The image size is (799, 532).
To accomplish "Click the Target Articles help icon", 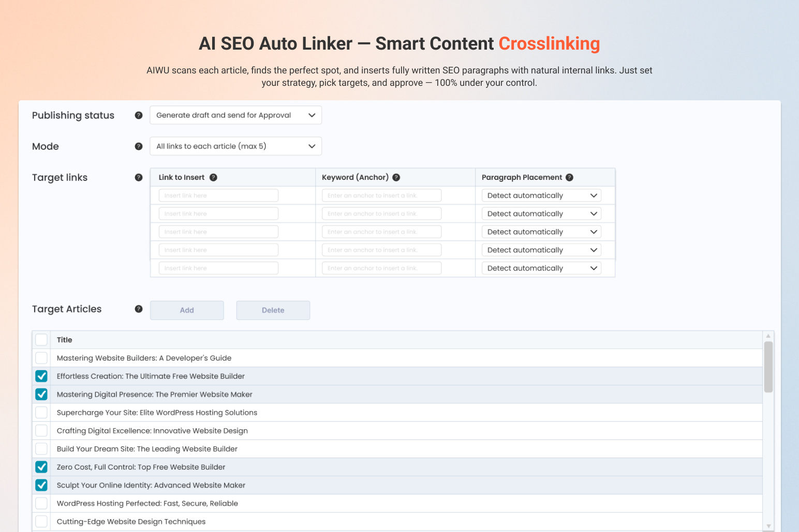I will 139,309.
